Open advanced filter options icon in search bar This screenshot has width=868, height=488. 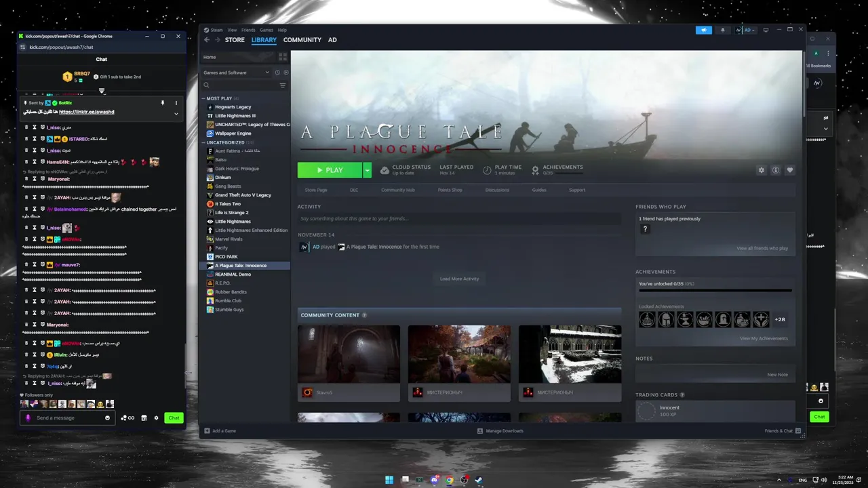tap(283, 85)
